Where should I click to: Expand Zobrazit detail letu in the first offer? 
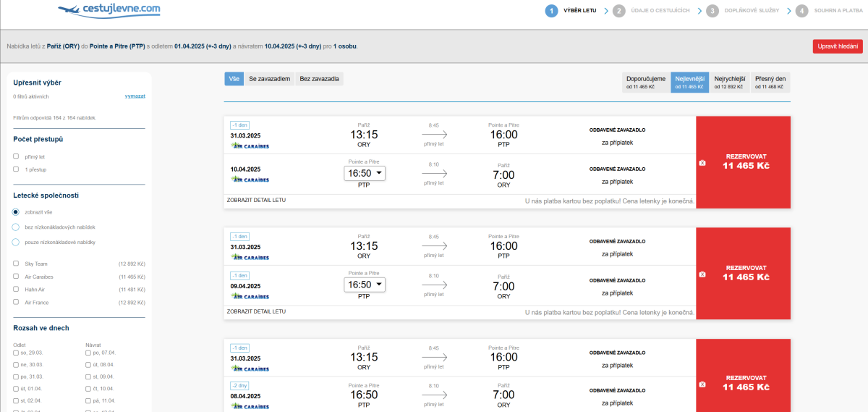click(256, 200)
